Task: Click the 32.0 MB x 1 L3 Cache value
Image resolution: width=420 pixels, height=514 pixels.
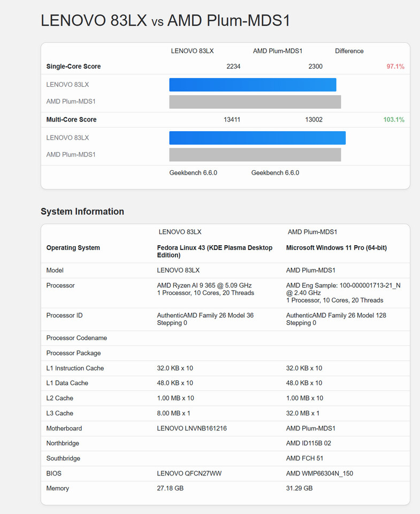Action: click(x=303, y=413)
